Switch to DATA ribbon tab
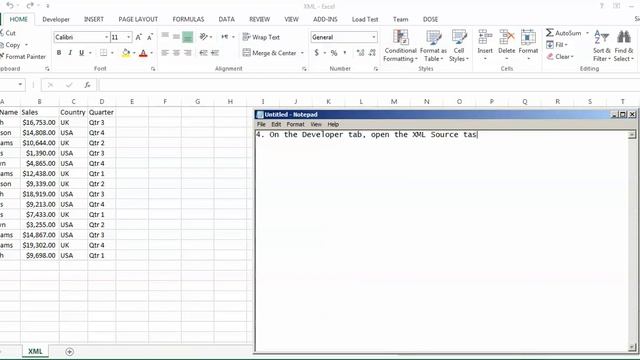 [x=226, y=19]
